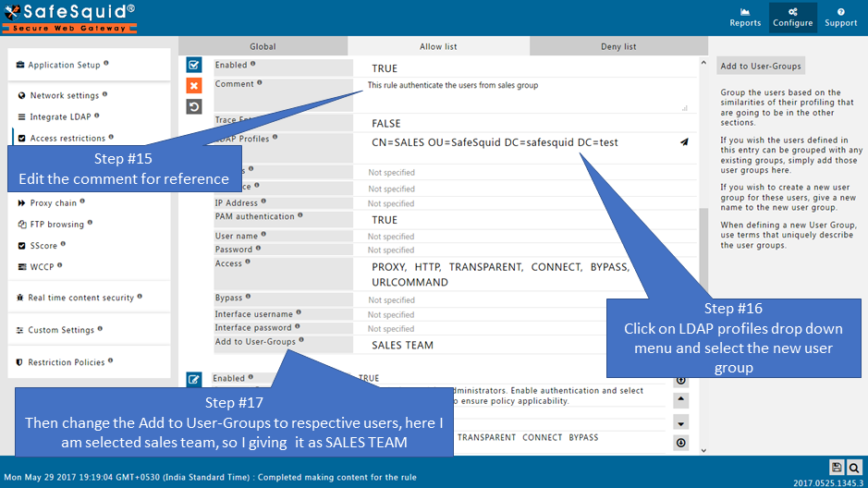Toggle the Access restrictions checkbox
The height and width of the screenshot is (488, 868).
21,139
